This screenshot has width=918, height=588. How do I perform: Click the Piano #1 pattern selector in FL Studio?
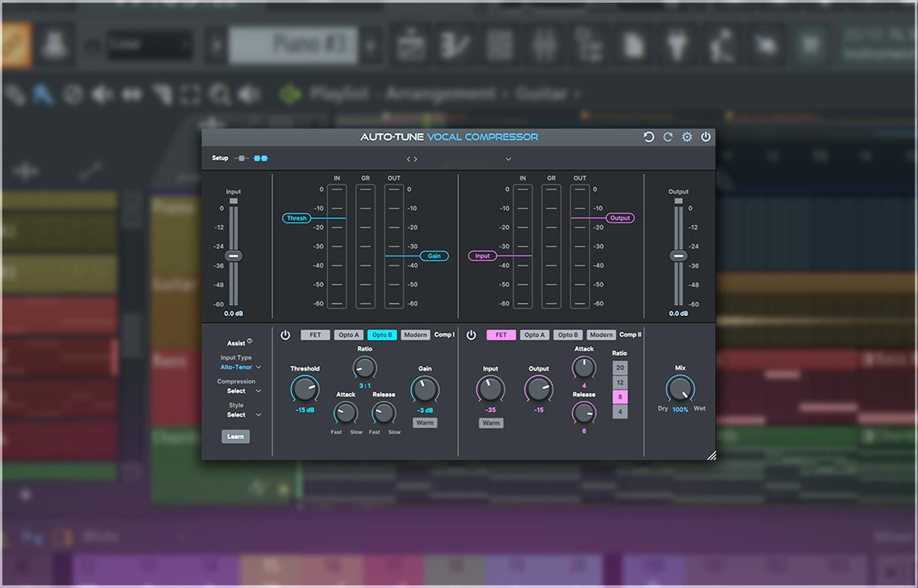[x=293, y=45]
